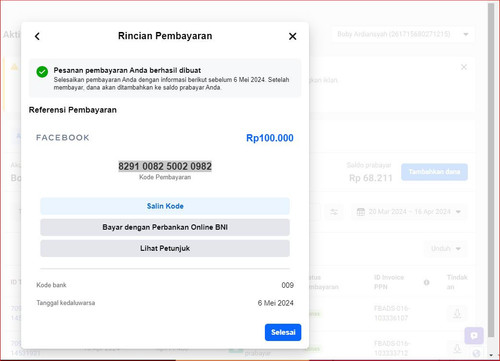Viewport: 500px width, 361px height.
Task: Click the FACEBOOK logo text
Action: [63, 138]
